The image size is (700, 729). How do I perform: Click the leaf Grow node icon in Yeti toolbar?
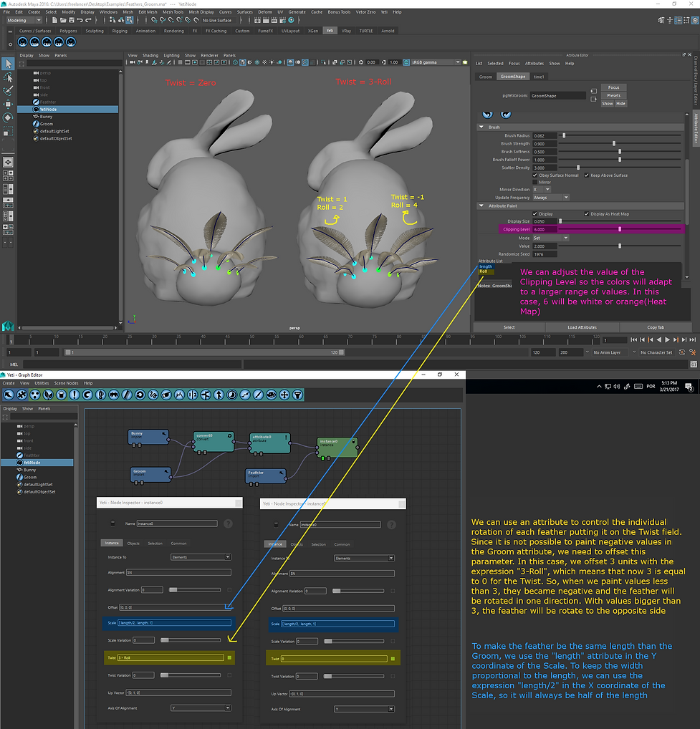[x=48, y=395]
